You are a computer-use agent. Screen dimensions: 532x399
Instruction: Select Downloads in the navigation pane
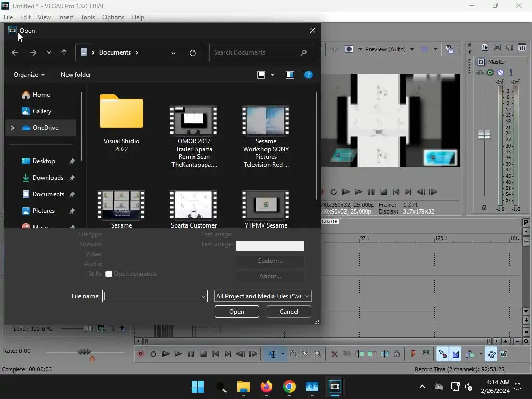[x=48, y=178]
